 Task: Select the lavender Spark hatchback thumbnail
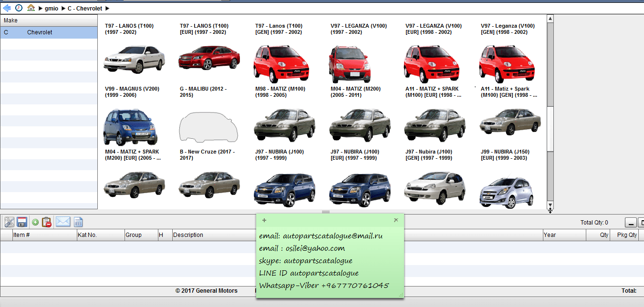point(506,193)
